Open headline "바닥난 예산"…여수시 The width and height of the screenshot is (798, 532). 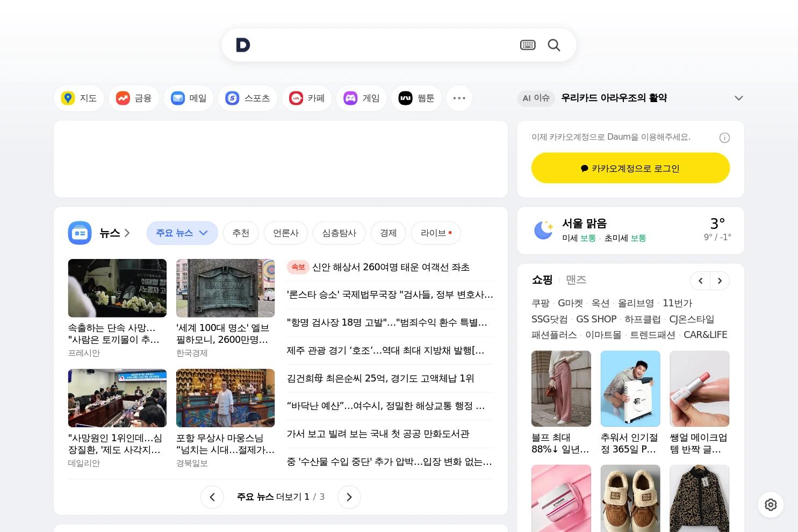click(x=386, y=406)
